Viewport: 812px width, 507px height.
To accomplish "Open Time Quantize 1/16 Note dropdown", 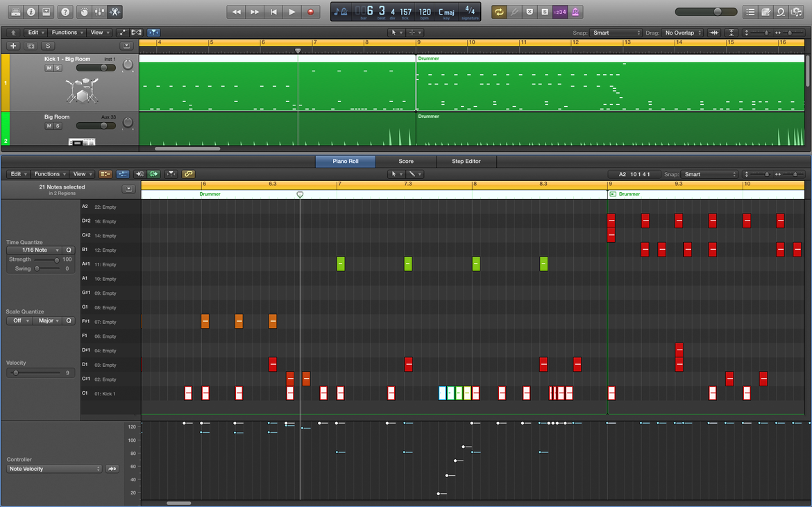I will (34, 250).
